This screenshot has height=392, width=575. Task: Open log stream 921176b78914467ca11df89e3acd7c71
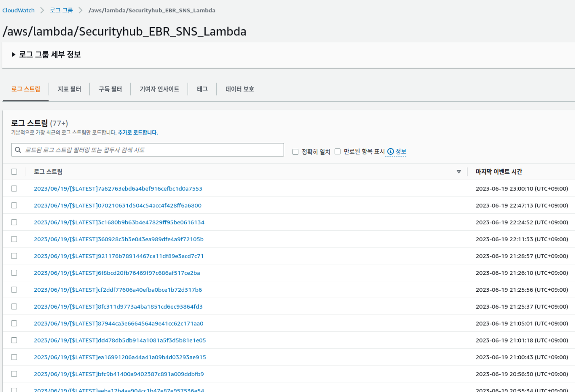pyautogui.click(x=118, y=256)
